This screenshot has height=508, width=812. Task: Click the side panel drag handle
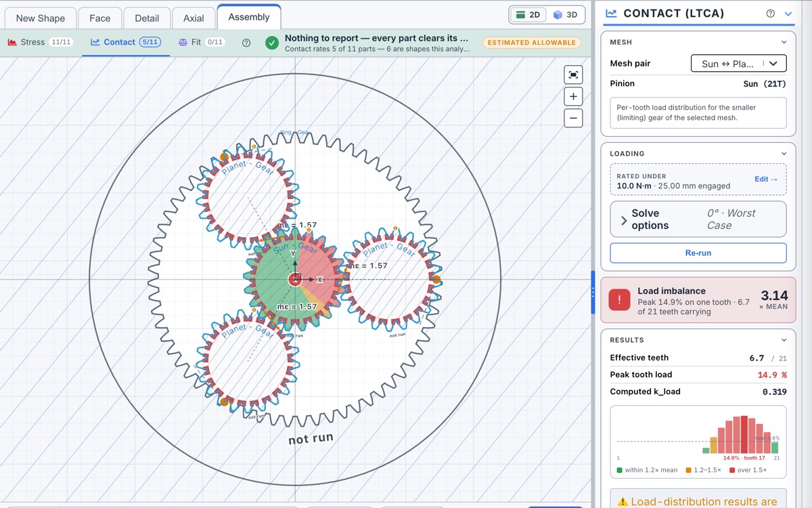point(593,292)
